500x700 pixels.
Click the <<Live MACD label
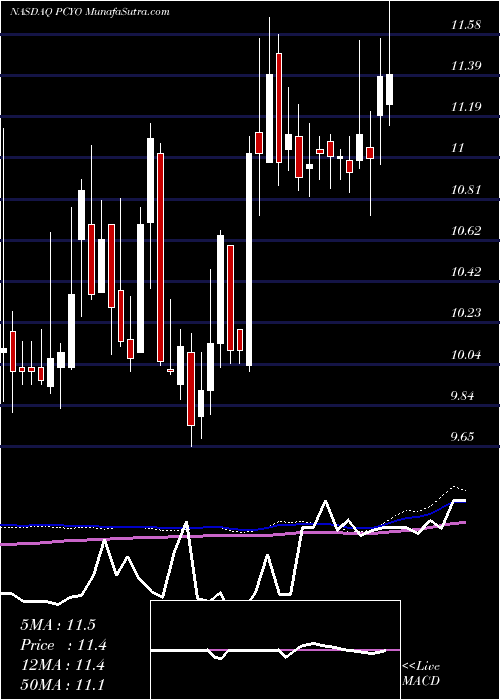pos(421,674)
